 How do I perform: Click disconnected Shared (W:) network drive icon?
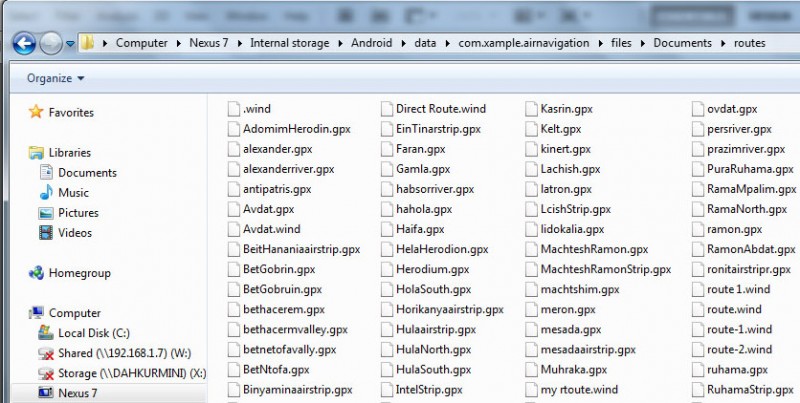(46, 353)
